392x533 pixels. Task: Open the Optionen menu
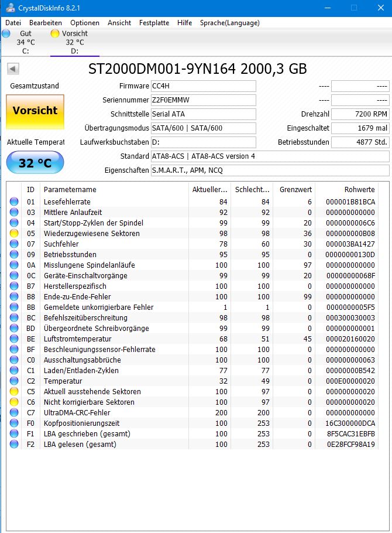click(x=85, y=23)
